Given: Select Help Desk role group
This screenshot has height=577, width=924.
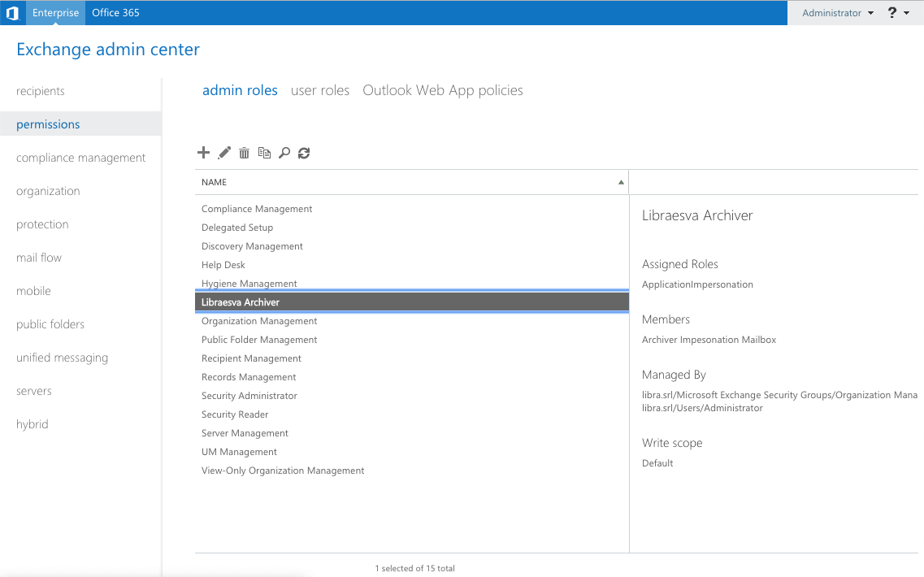Looking at the screenshot, I should (x=412, y=265).
